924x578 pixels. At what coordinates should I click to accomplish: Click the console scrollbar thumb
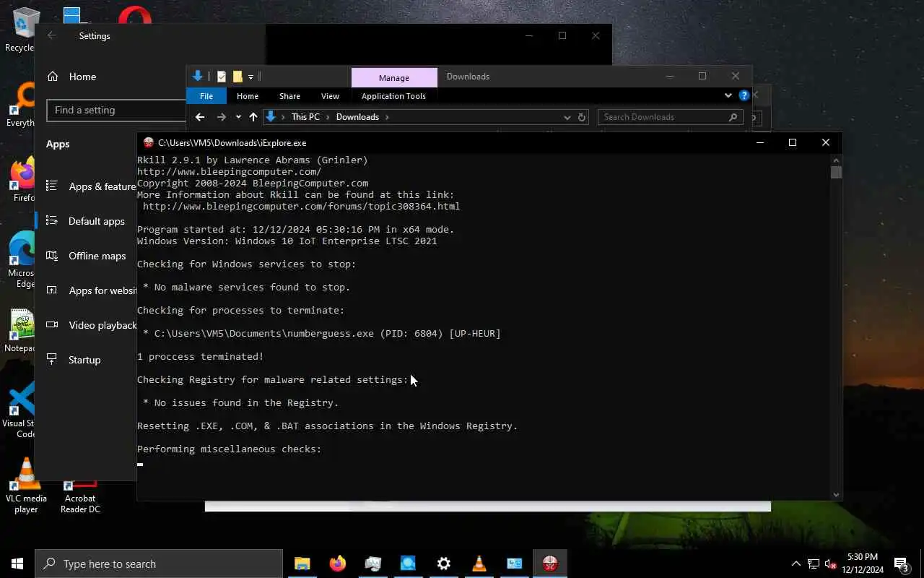coord(836,172)
